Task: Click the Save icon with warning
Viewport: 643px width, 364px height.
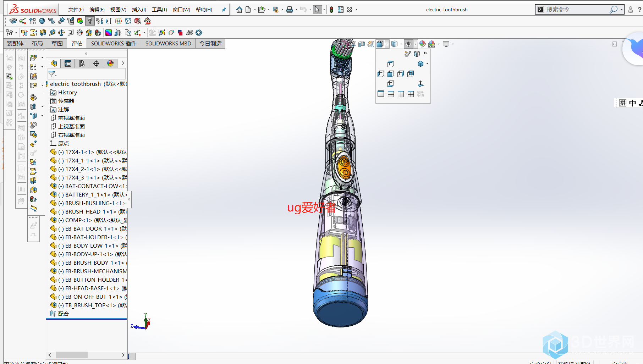Action: click(275, 10)
